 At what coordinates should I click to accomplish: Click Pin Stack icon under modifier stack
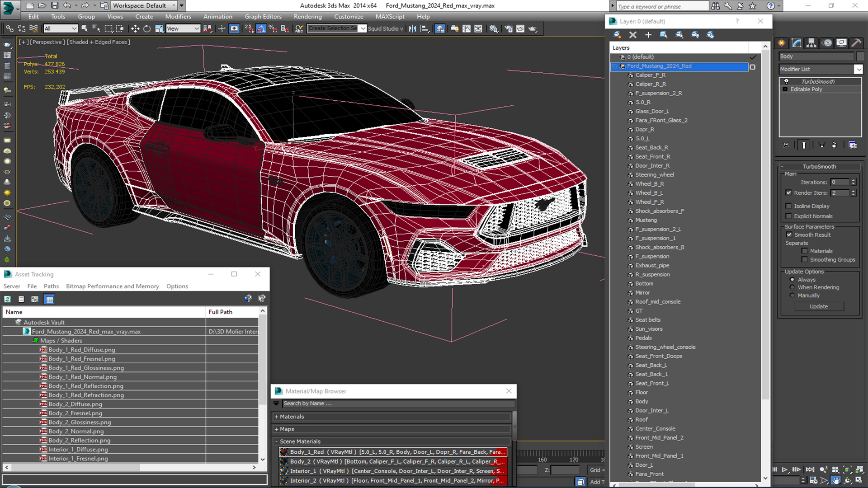click(x=786, y=145)
